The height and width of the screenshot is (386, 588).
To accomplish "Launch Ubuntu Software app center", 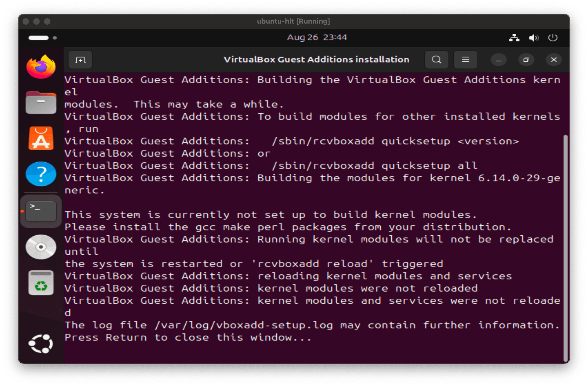I will tap(41, 138).
